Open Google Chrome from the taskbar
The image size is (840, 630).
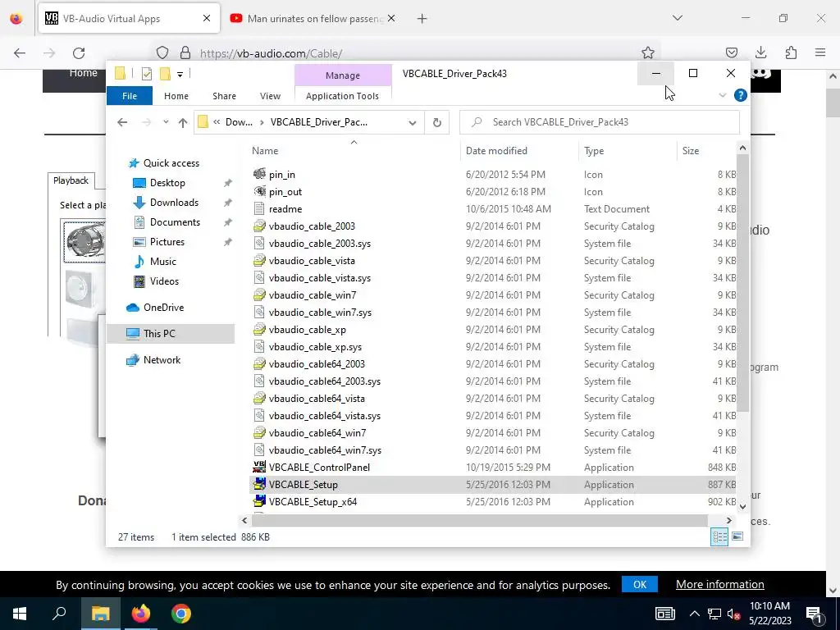tap(181, 614)
